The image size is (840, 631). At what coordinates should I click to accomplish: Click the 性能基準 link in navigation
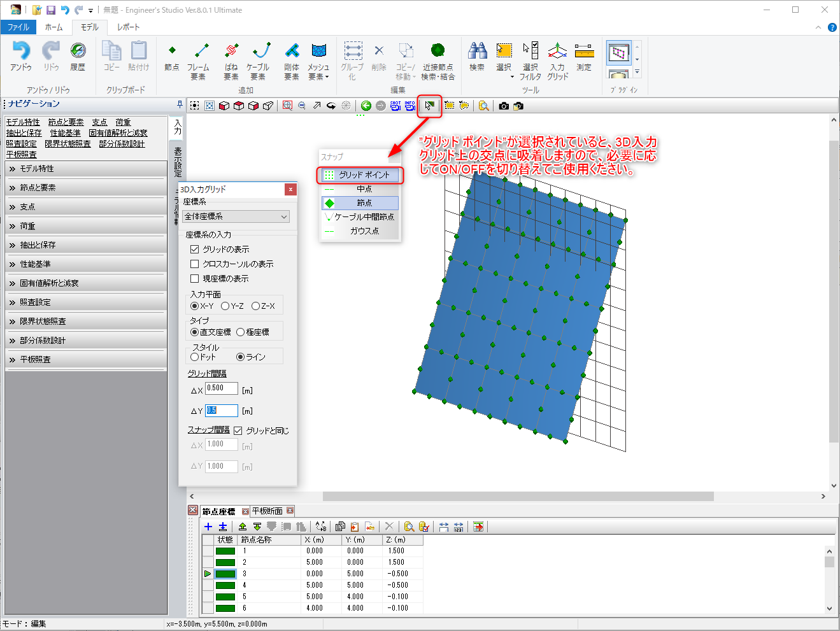(65, 133)
